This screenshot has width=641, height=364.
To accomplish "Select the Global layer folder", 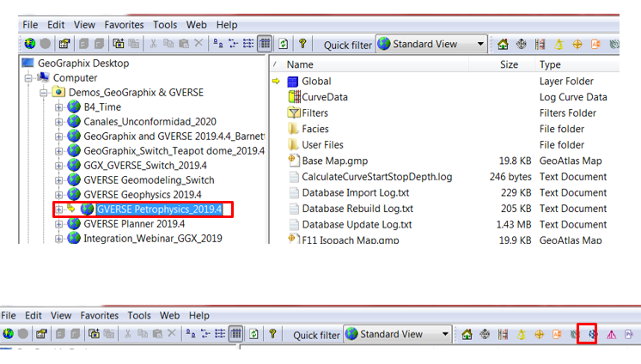I will [316, 82].
